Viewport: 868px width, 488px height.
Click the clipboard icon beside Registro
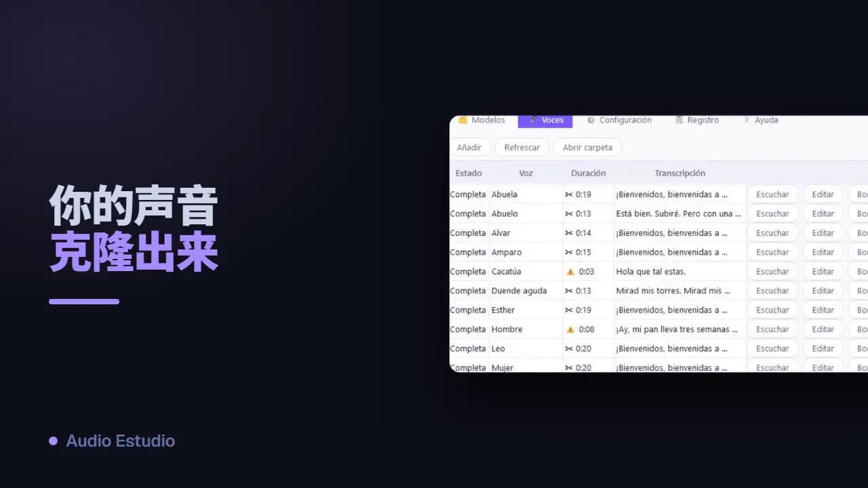679,120
